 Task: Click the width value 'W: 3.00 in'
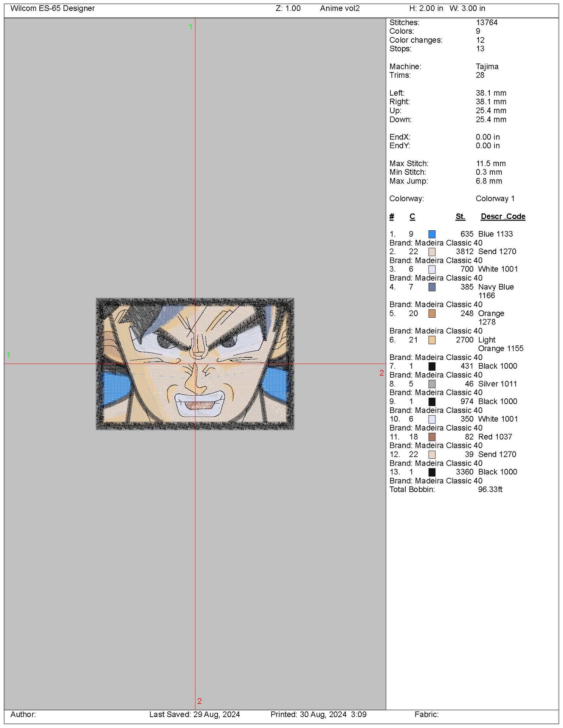[467, 8]
